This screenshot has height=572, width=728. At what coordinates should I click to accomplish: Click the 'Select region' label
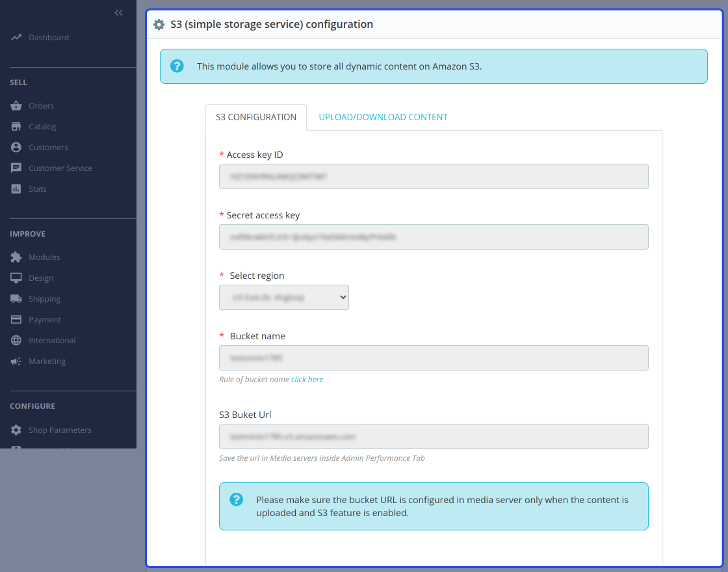tap(257, 276)
